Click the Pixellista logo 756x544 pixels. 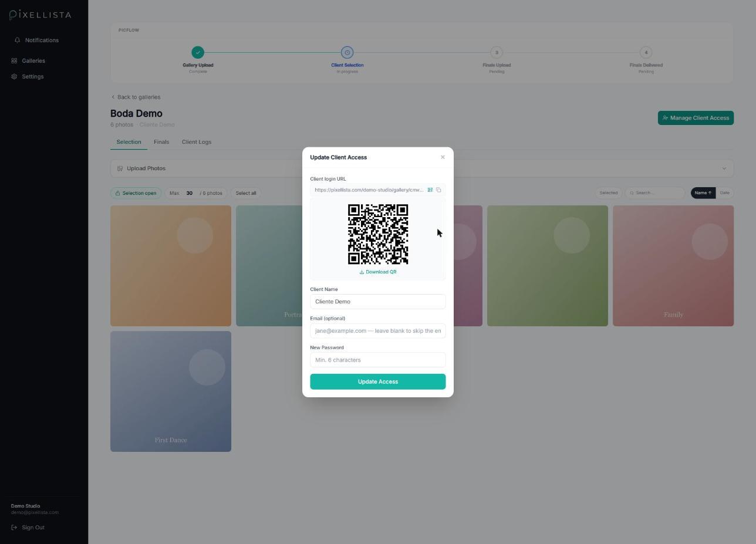point(41,15)
